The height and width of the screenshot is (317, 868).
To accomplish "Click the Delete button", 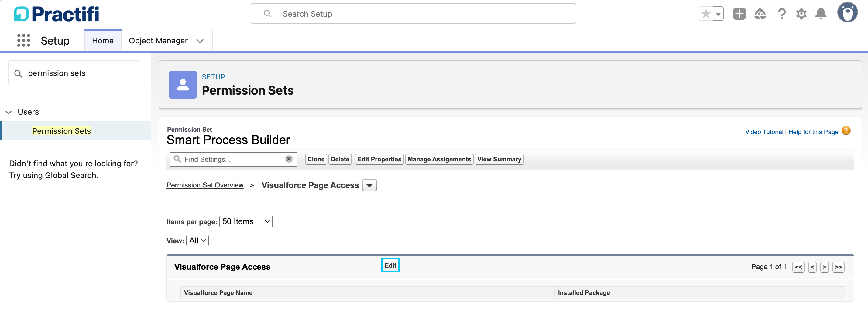I will [x=340, y=159].
